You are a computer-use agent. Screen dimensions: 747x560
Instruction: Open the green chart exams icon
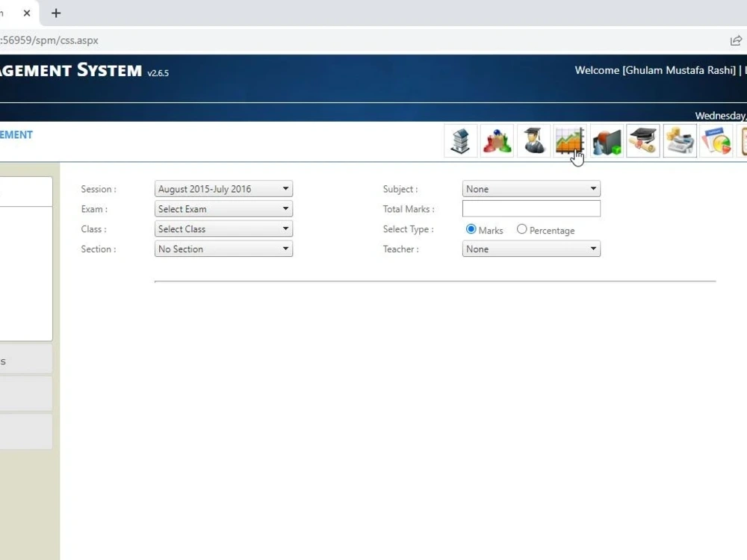(570, 141)
